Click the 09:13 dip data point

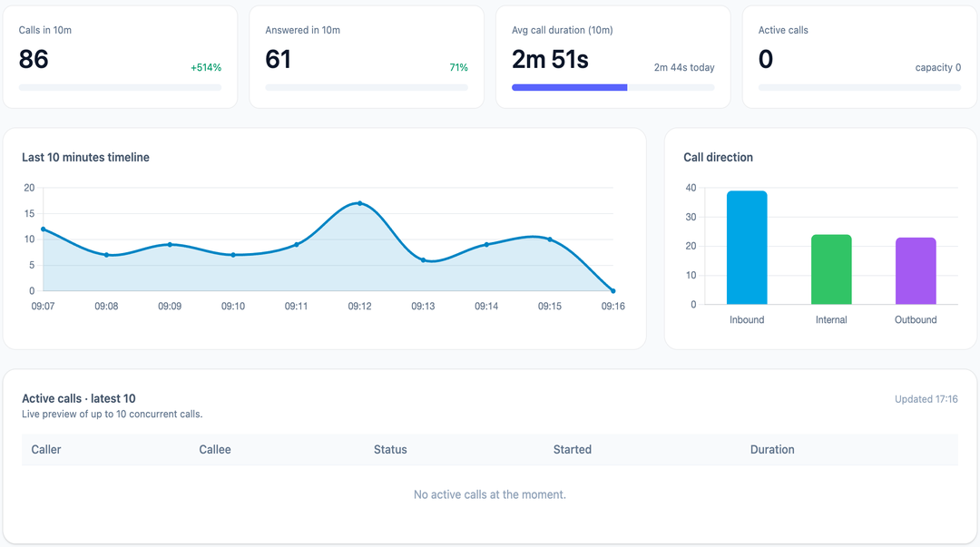pos(424,260)
